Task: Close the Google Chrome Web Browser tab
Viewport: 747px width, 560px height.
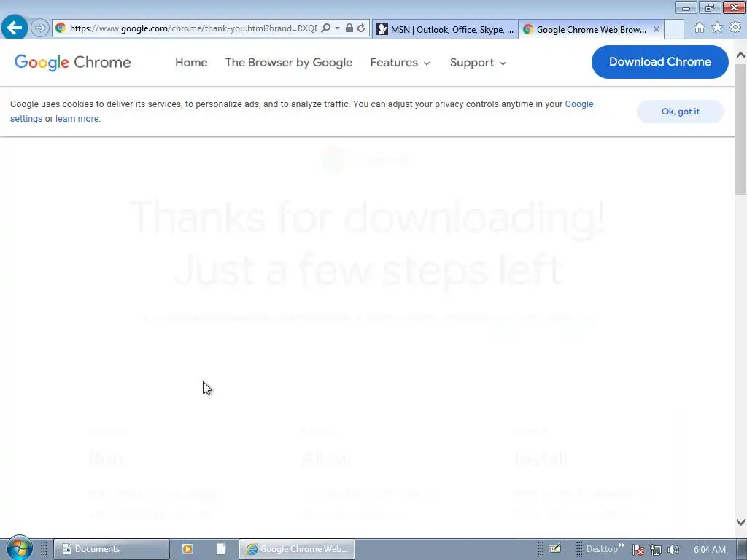Action: coord(657,29)
